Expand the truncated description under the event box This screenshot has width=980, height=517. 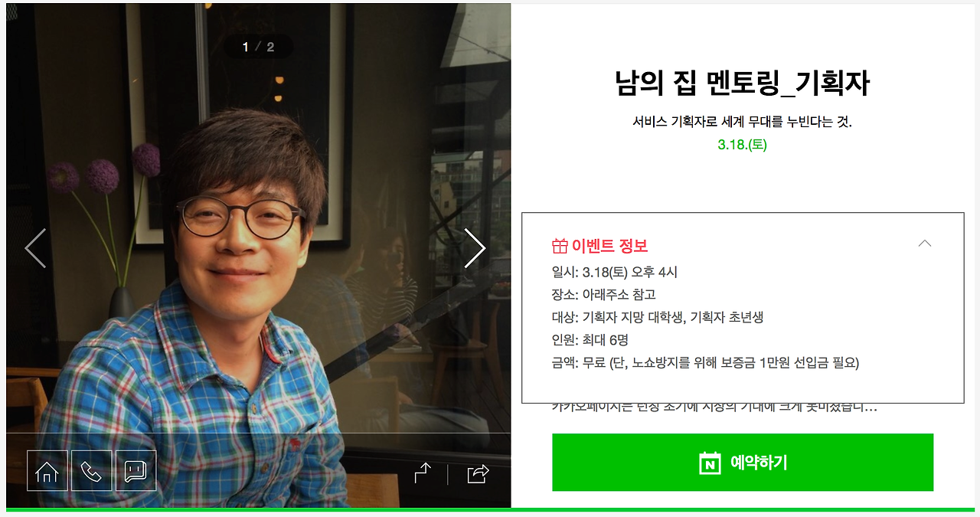714,407
